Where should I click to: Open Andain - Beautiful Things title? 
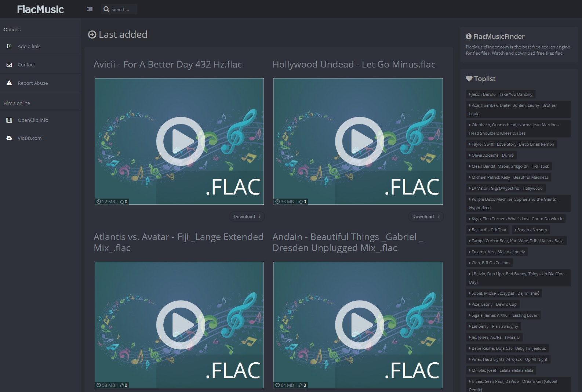click(x=348, y=242)
